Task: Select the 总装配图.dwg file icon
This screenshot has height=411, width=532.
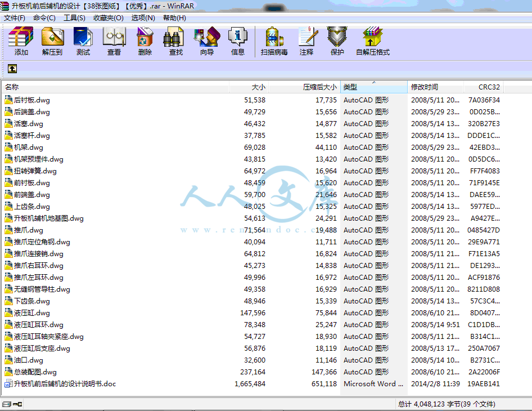Action: click(x=8, y=372)
